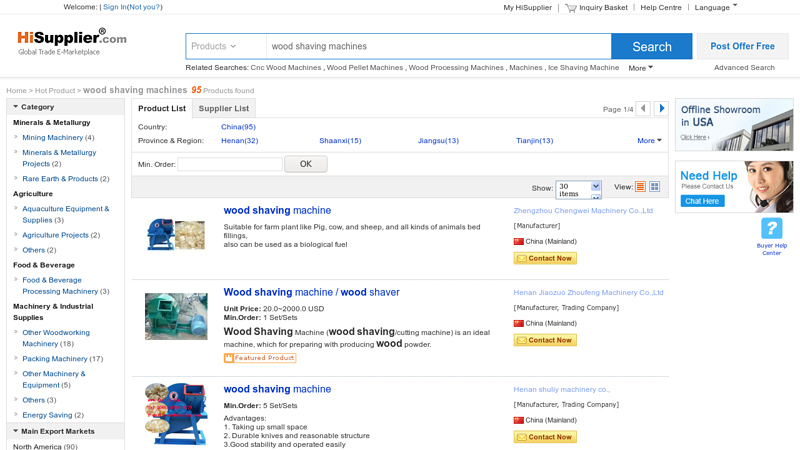Click the Chat Here button
Screen dimensions: 800x450
(702, 201)
